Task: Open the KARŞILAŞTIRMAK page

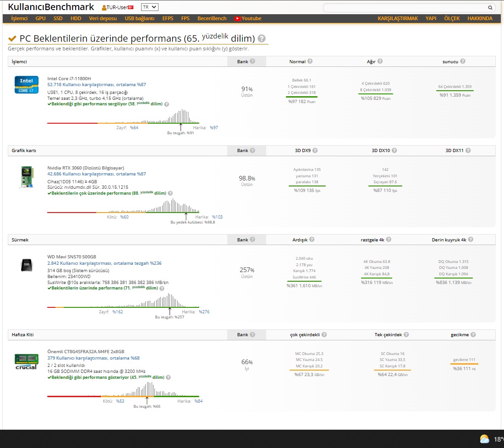Action: [398, 19]
